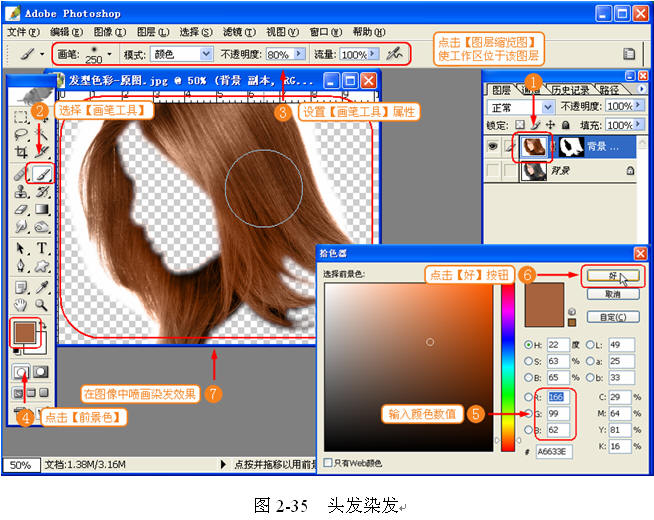654x520 pixels.
Task: Open the 滤镜 menu
Action: [x=239, y=32]
